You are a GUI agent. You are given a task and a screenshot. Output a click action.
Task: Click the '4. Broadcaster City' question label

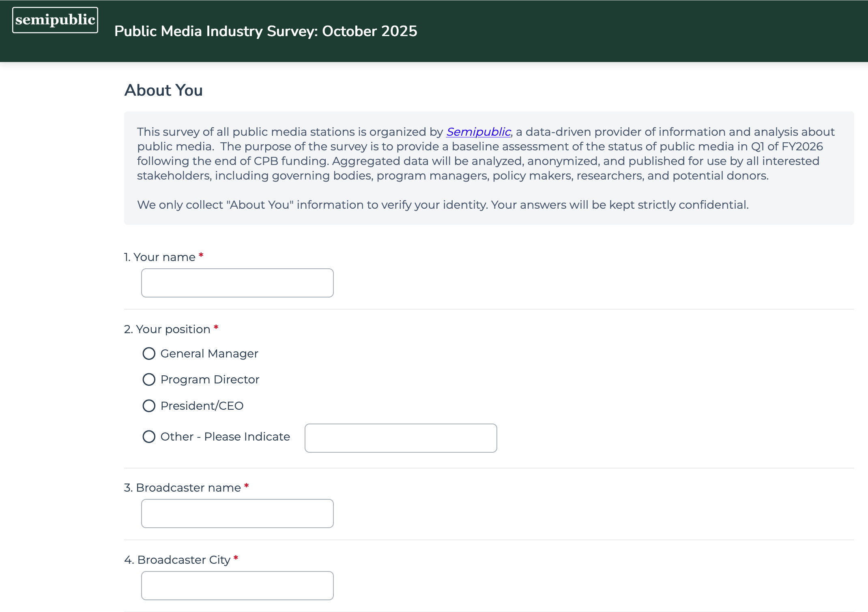tap(177, 560)
